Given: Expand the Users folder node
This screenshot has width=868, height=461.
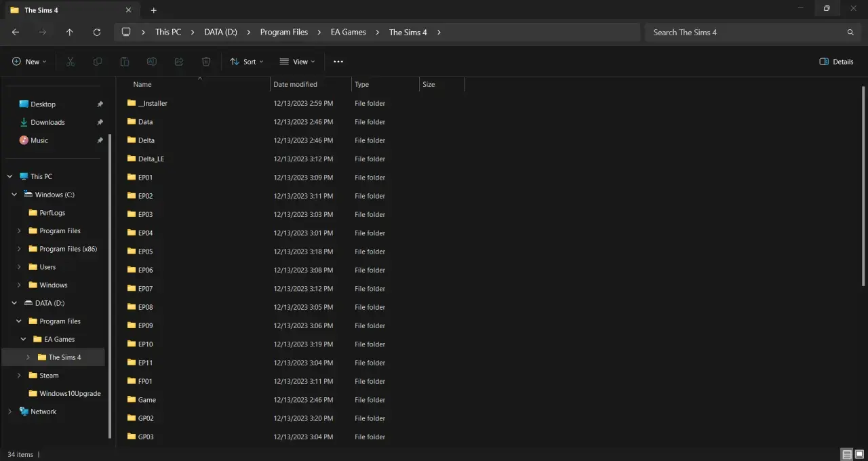Looking at the screenshot, I should tap(19, 267).
